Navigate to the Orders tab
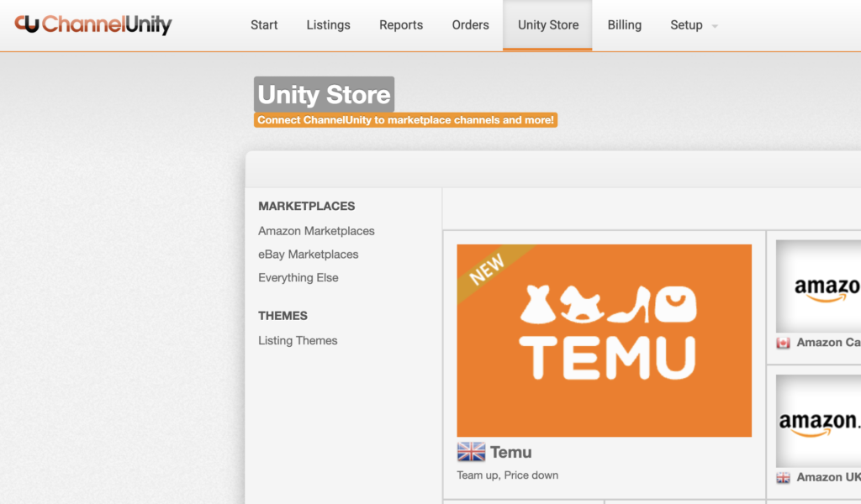The height and width of the screenshot is (504, 861). [x=470, y=25]
